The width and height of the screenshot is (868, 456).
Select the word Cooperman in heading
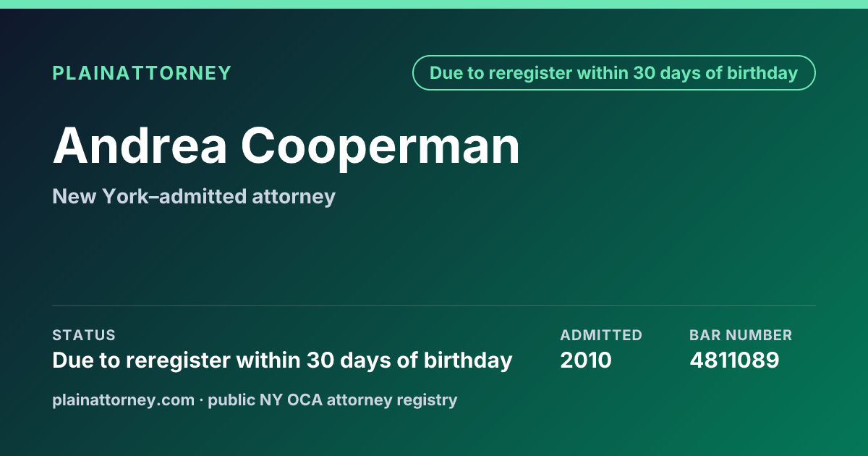(380, 145)
